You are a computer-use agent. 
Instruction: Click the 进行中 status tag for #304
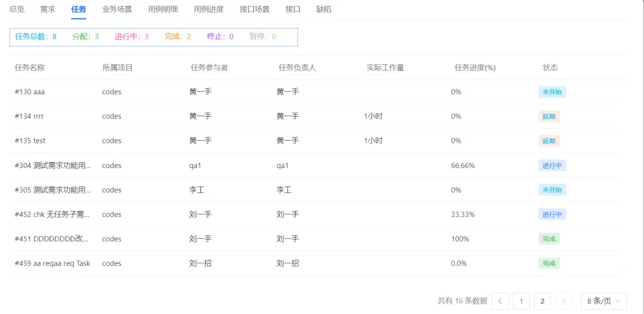point(552,166)
